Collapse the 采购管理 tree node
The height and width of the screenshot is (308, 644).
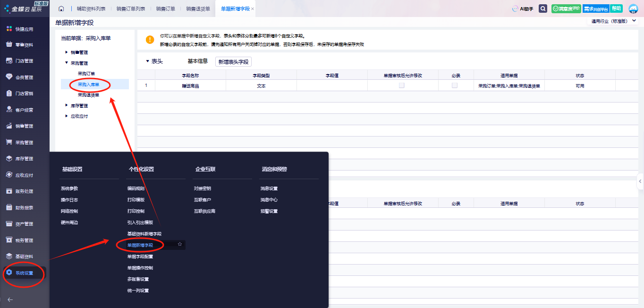point(67,63)
